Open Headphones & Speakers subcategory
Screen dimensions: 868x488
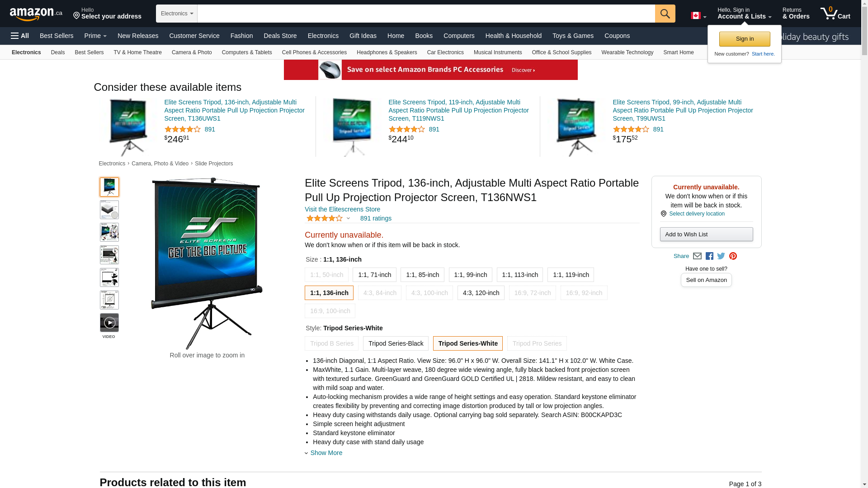click(387, 52)
